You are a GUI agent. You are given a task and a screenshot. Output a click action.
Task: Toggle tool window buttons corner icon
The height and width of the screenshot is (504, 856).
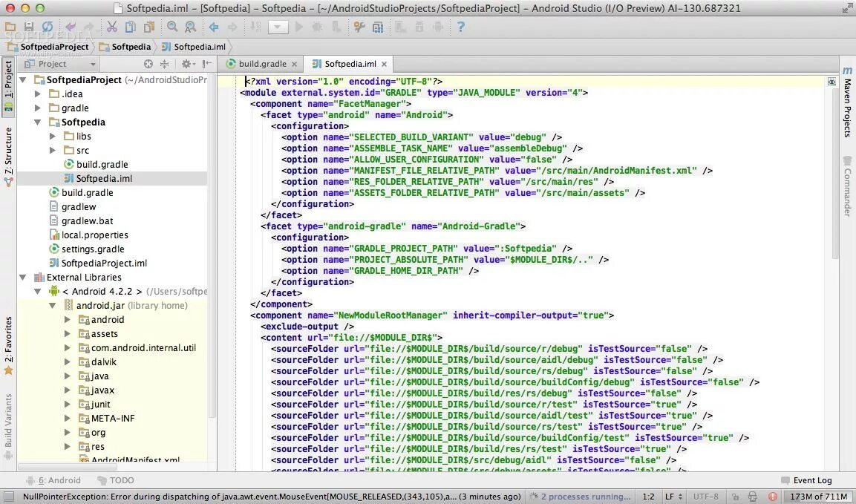(9, 497)
